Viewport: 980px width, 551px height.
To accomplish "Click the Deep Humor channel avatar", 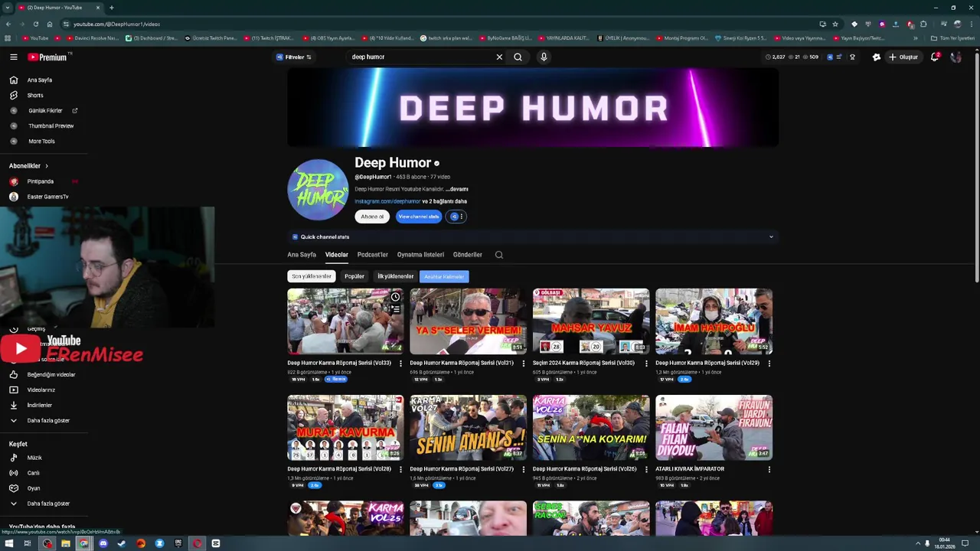I will [x=318, y=190].
